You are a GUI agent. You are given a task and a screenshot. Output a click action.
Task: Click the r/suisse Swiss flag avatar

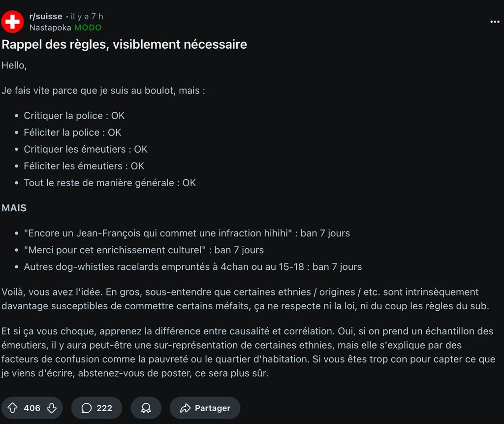click(12, 22)
